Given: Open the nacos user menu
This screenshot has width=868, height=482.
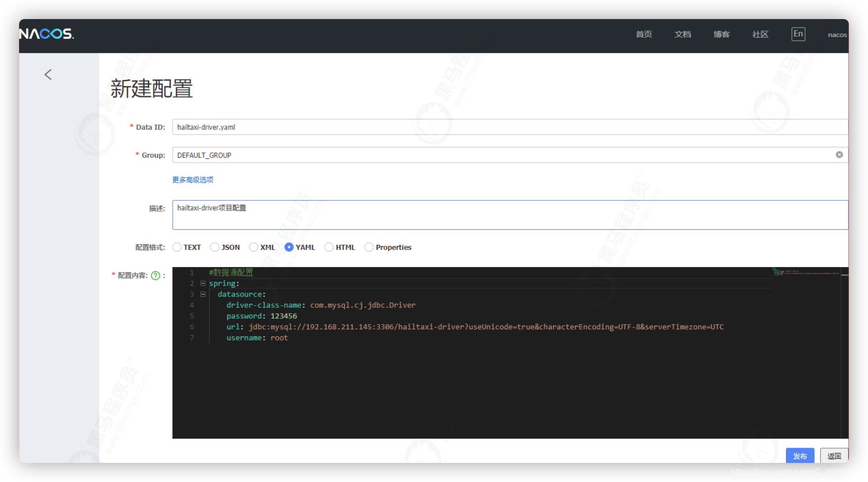Looking at the screenshot, I should click(x=837, y=35).
